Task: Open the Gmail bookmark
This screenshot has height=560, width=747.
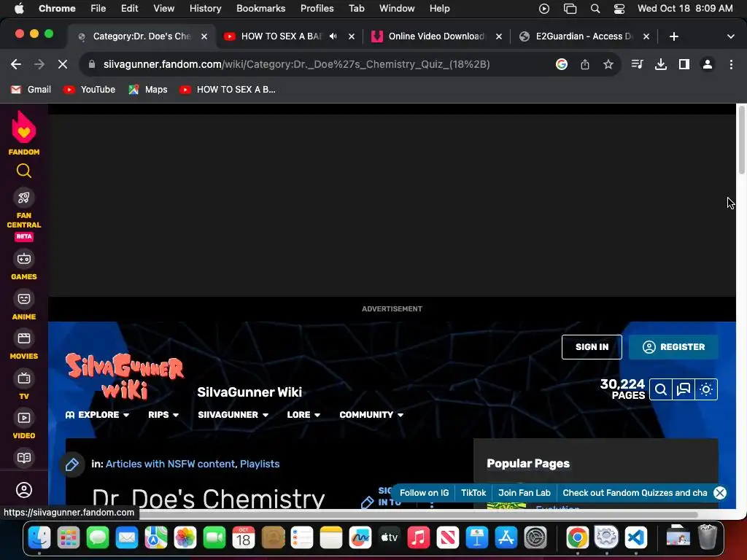Action: 31,90
